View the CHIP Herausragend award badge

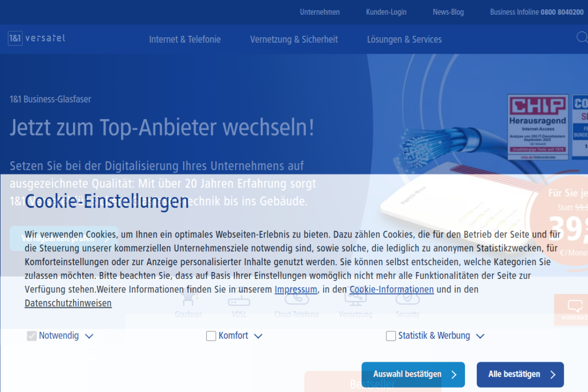pyautogui.click(x=537, y=127)
